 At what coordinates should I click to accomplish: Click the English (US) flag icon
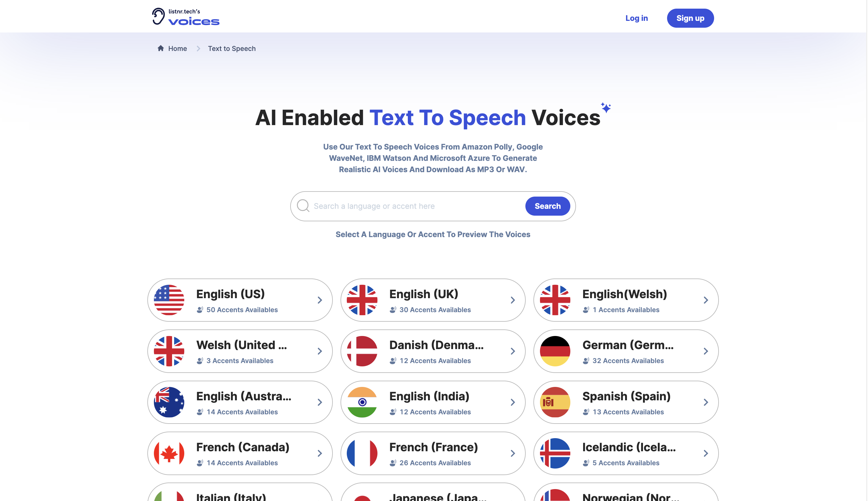(169, 300)
